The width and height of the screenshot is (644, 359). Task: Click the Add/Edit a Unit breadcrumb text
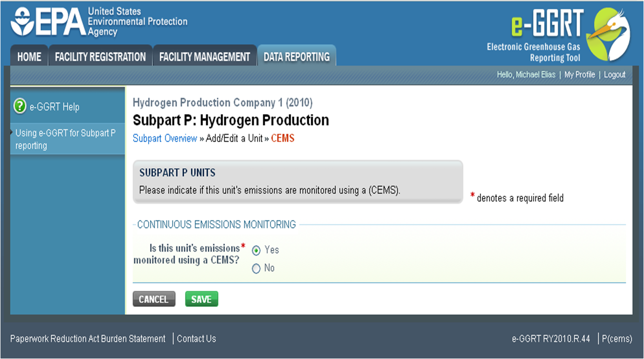tap(234, 139)
